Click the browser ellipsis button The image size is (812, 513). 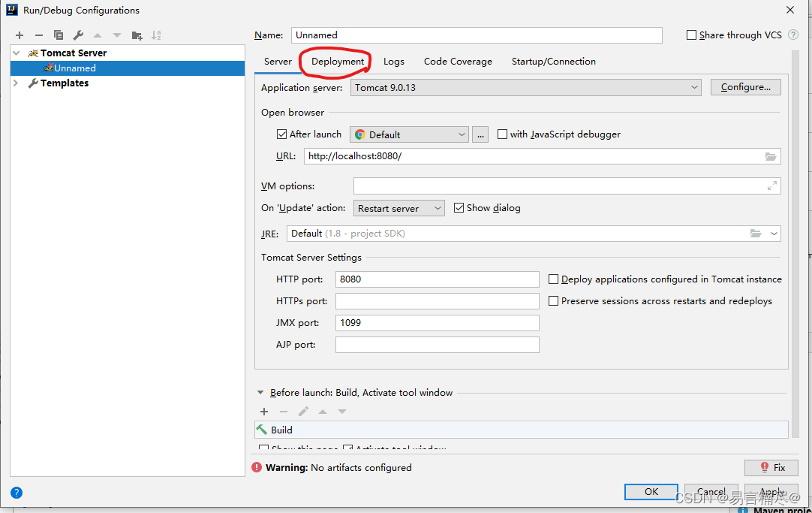[x=480, y=134]
